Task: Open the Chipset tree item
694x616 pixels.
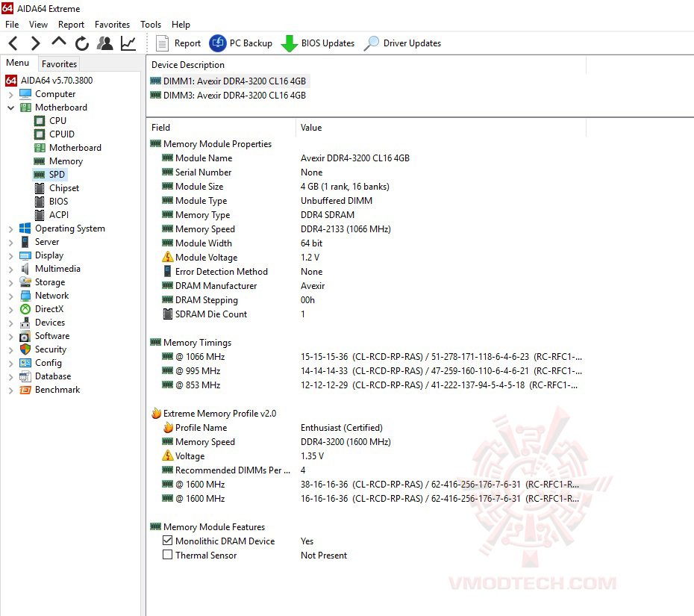Action: pyautogui.click(x=63, y=188)
